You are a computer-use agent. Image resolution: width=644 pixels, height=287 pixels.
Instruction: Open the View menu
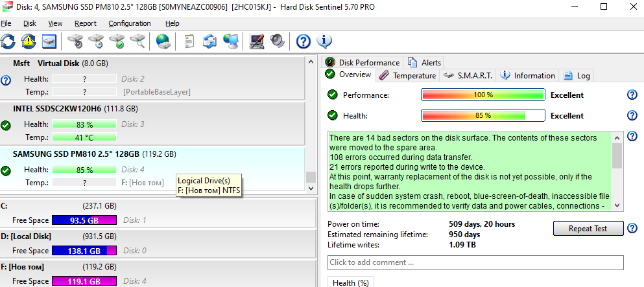[55, 23]
